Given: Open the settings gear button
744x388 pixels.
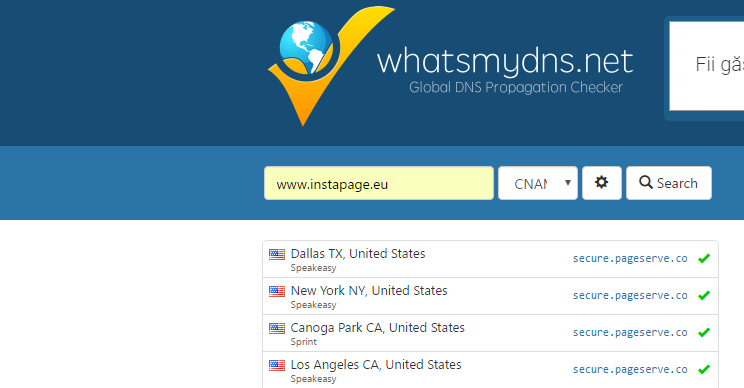Looking at the screenshot, I should point(602,183).
